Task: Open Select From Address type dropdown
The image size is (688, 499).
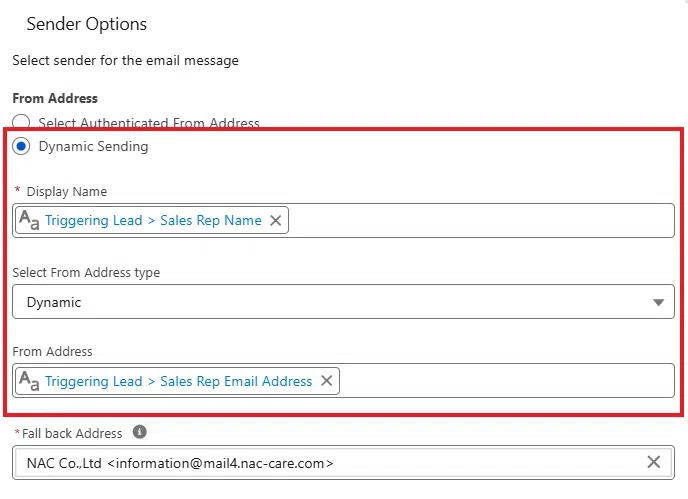Action: tap(343, 302)
